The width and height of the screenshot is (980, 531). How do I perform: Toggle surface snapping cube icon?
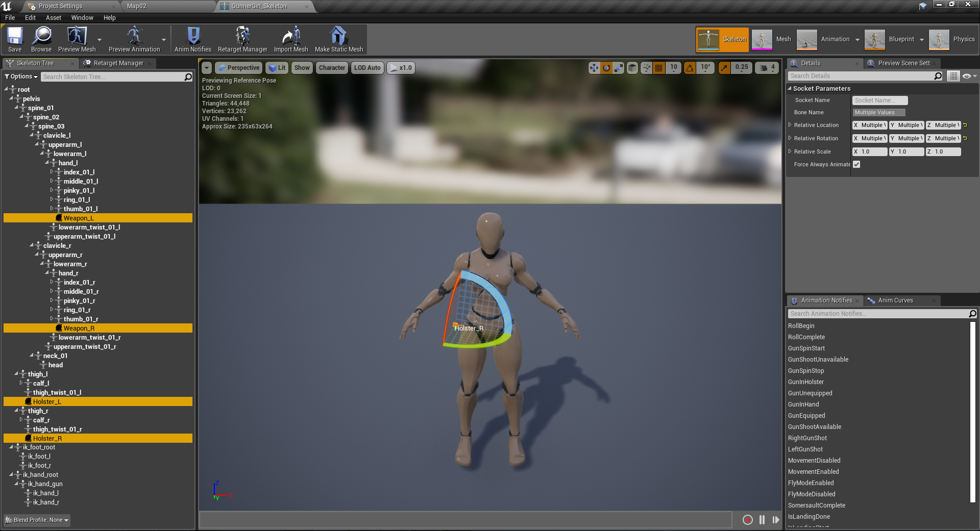coord(632,68)
